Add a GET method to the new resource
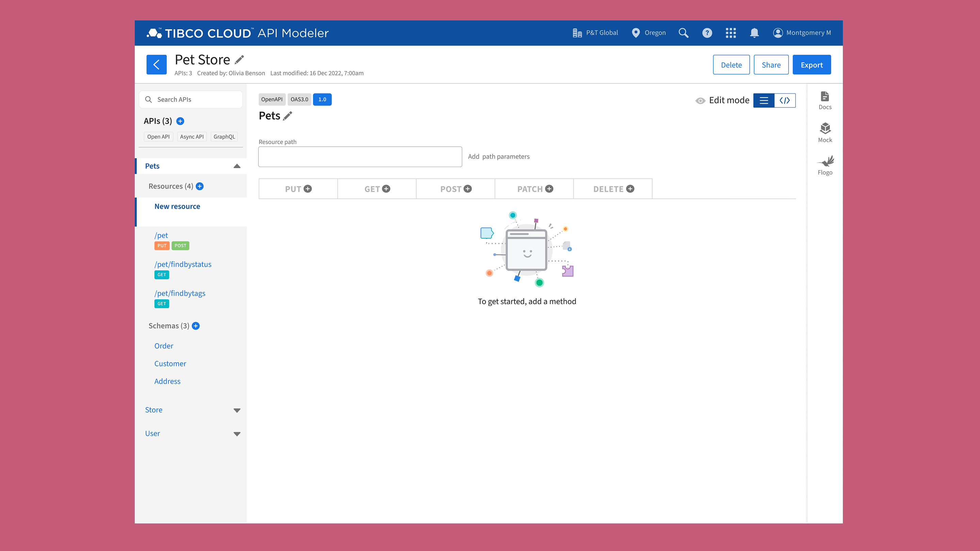 (386, 189)
